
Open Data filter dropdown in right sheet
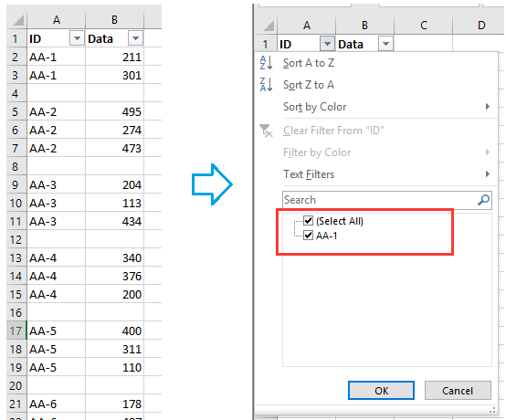tap(386, 44)
